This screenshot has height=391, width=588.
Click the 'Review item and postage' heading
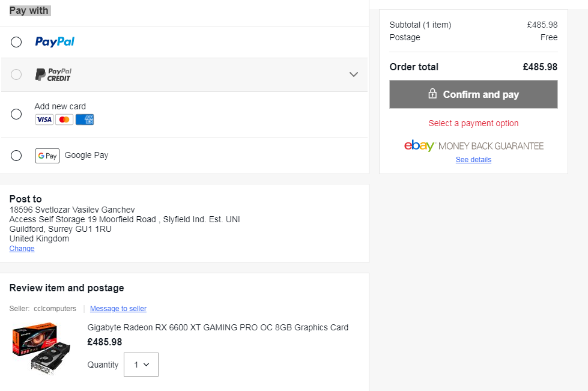[x=67, y=288]
